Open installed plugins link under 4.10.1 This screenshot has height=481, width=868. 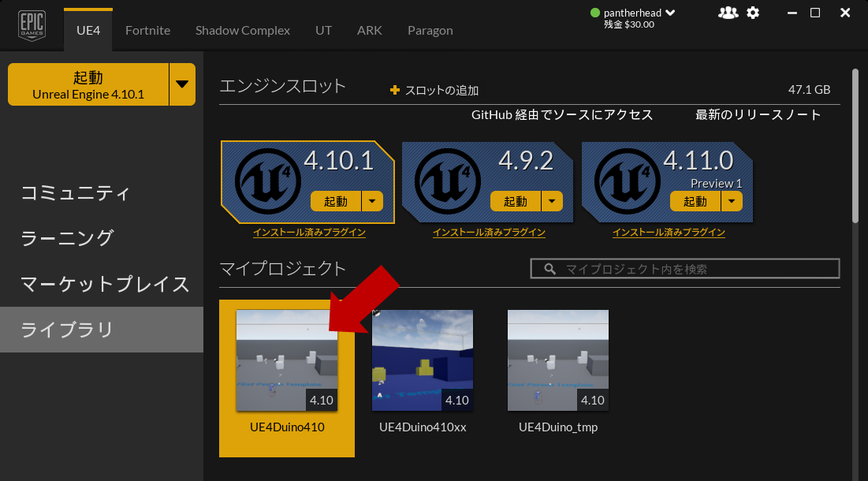pyautogui.click(x=310, y=233)
